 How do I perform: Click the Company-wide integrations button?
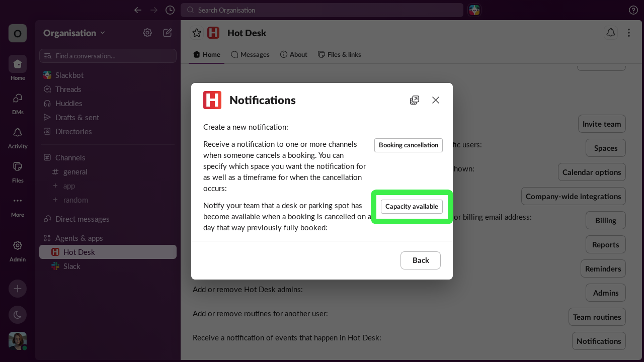pyautogui.click(x=574, y=196)
